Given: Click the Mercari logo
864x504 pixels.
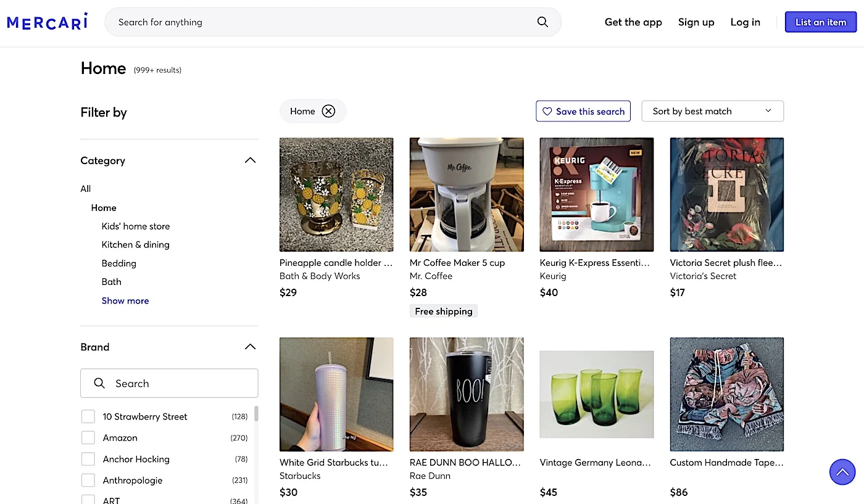Looking at the screenshot, I should 48,22.
